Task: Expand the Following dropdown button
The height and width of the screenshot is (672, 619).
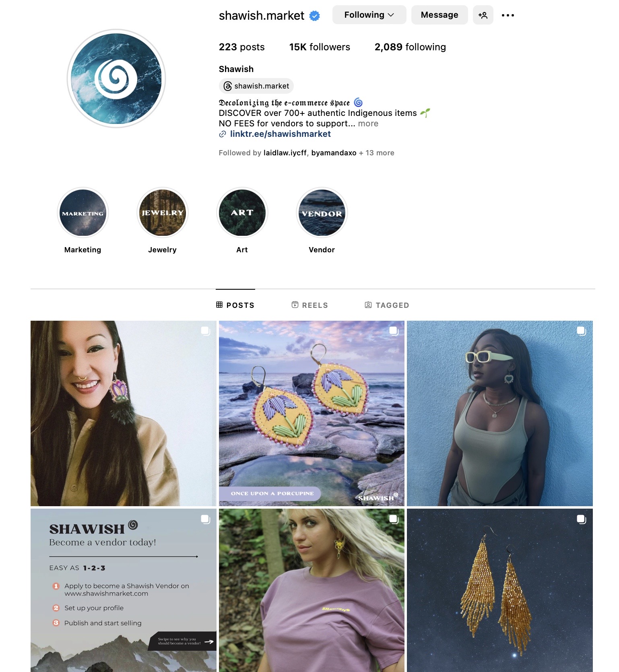Action: pyautogui.click(x=369, y=15)
